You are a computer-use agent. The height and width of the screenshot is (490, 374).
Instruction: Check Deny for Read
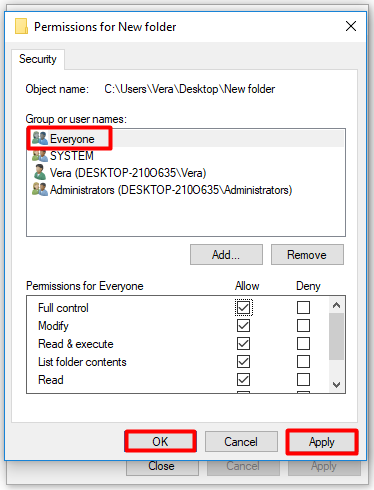point(303,379)
